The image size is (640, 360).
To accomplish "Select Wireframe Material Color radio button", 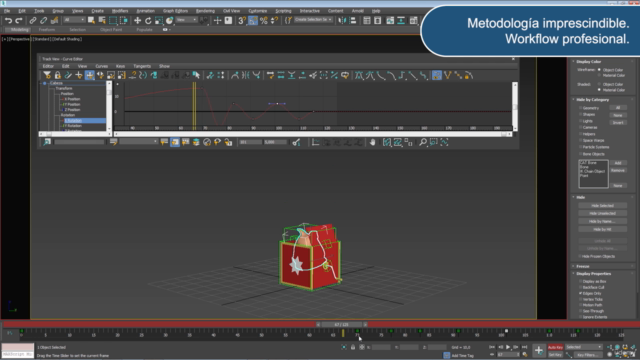I will coord(599,75).
